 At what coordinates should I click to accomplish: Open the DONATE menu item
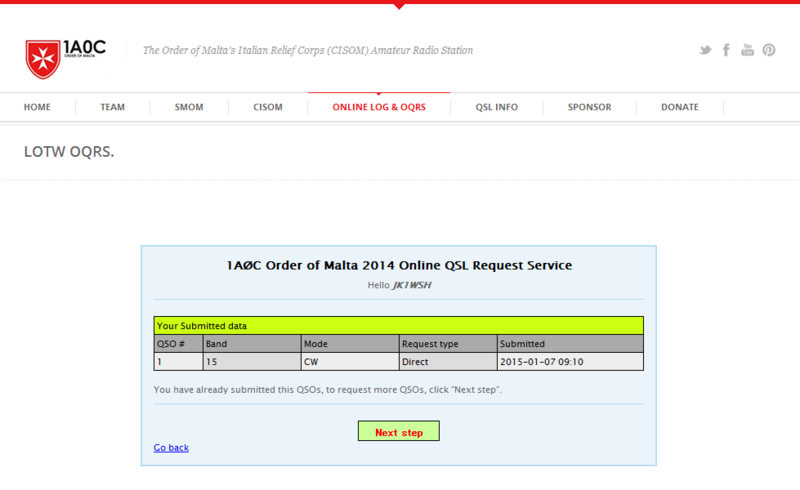click(680, 107)
